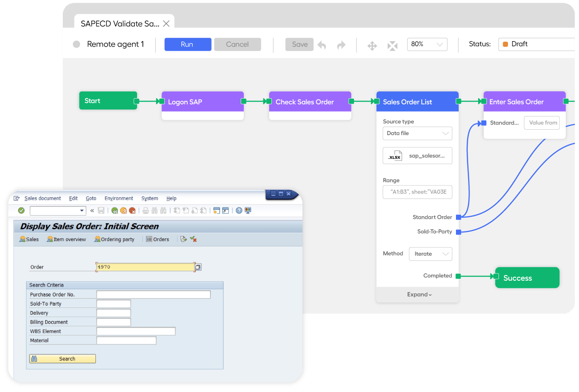Click the orange Exit icon in SAP toolbar

[x=123, y=211]
